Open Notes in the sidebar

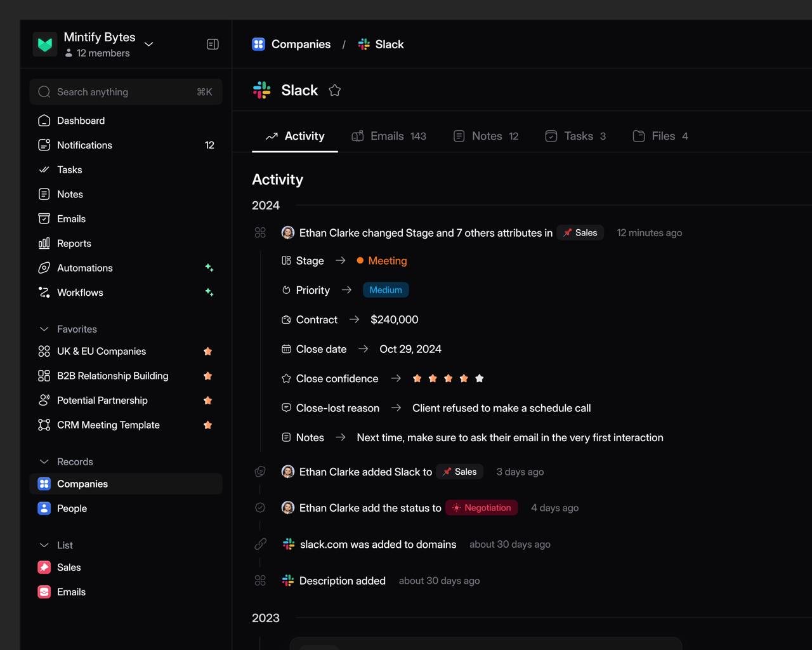126,194
